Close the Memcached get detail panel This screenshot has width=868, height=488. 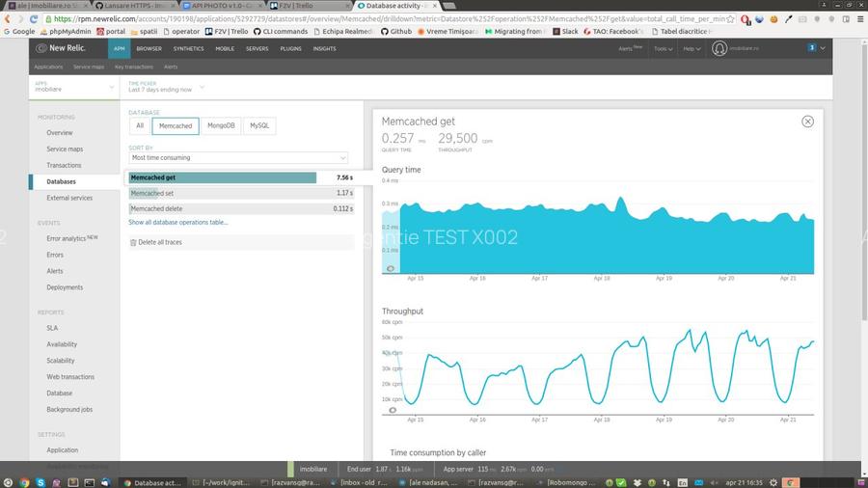(807, 122)
